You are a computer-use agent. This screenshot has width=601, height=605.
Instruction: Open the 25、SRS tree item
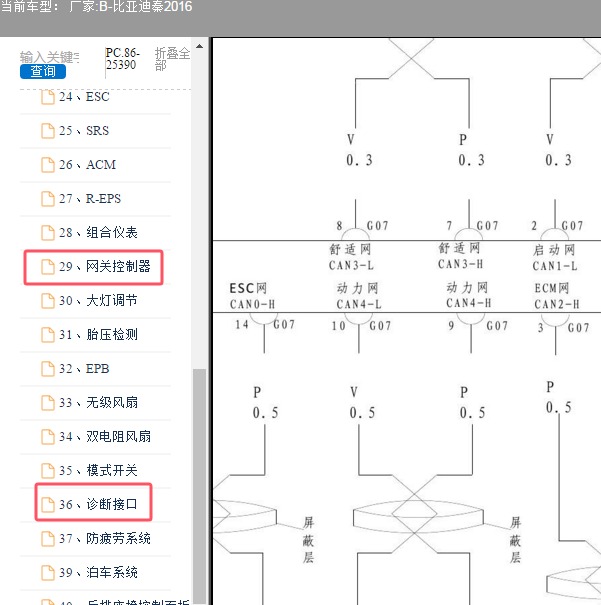tap(84, 131)
